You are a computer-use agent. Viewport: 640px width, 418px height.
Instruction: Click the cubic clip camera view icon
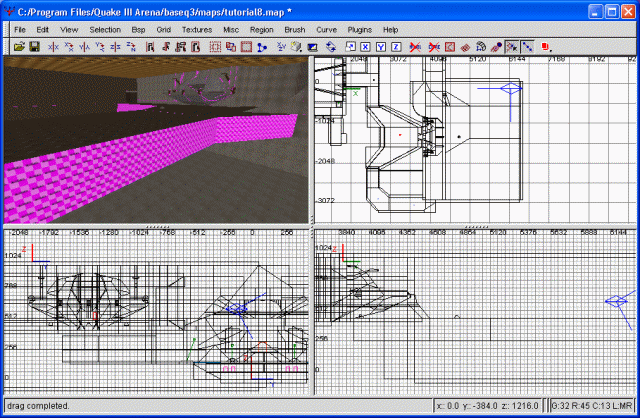(313, 47)
